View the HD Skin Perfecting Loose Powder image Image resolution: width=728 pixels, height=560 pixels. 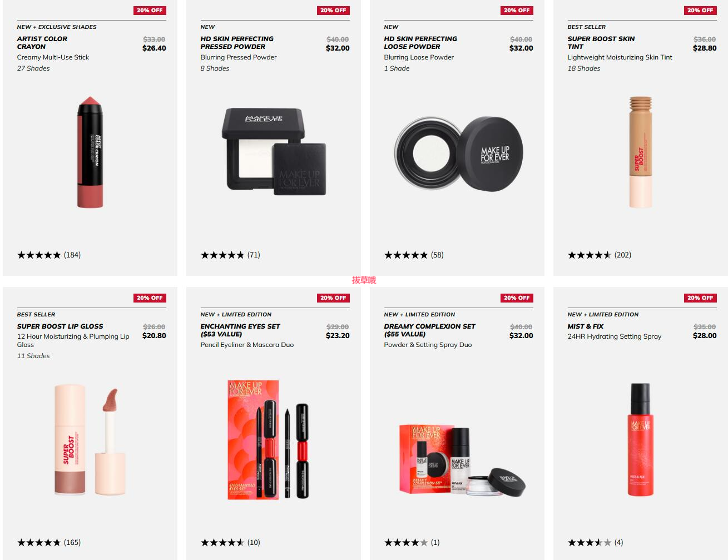tap(459, 153)
